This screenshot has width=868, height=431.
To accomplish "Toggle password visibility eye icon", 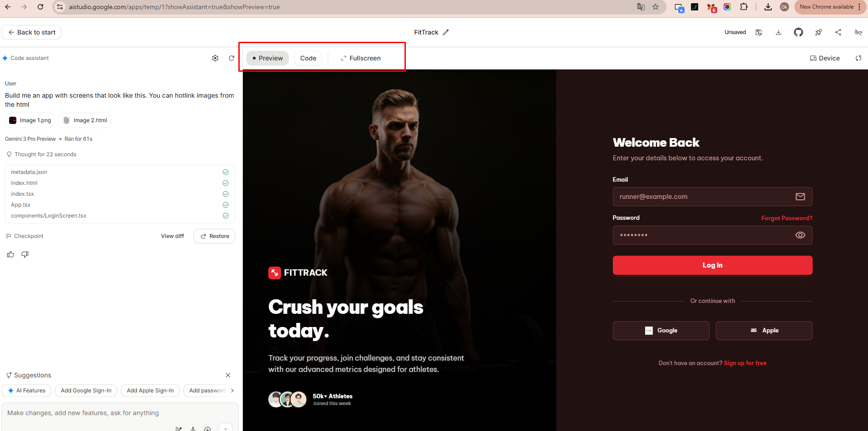I will pos(800,235).
